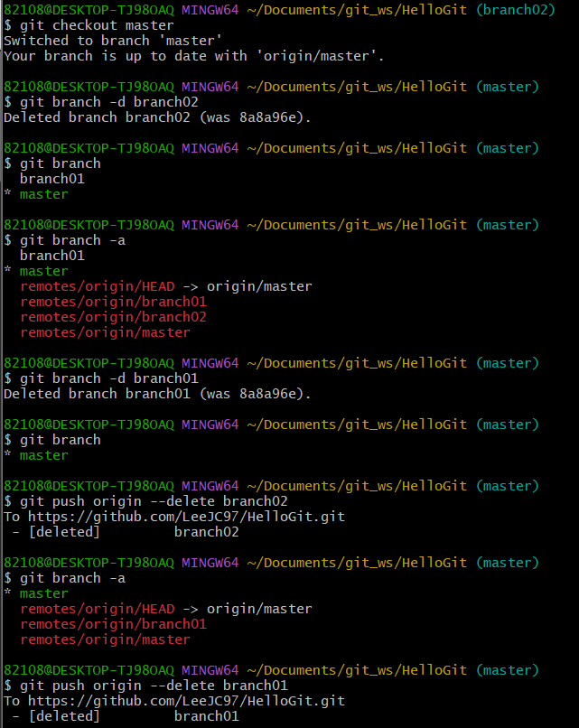Click the '$ git push origin --delete branch01' command
The image size is (579, 728).
(145, 686)
